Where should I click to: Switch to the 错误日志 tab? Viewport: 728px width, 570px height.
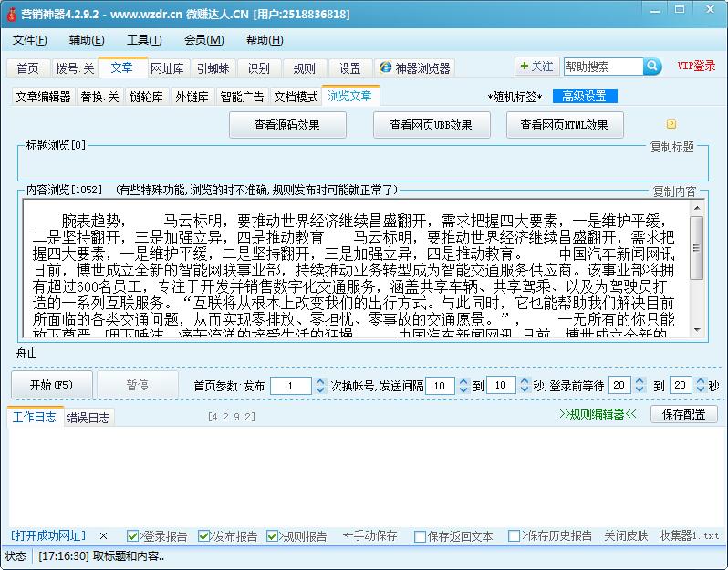point(88,418)
